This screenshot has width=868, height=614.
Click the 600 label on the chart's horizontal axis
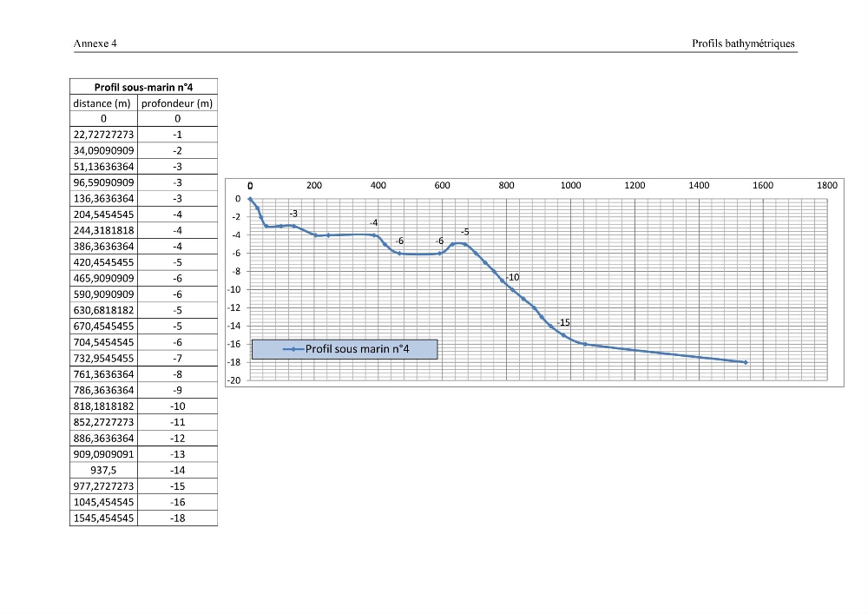[442, 186]
